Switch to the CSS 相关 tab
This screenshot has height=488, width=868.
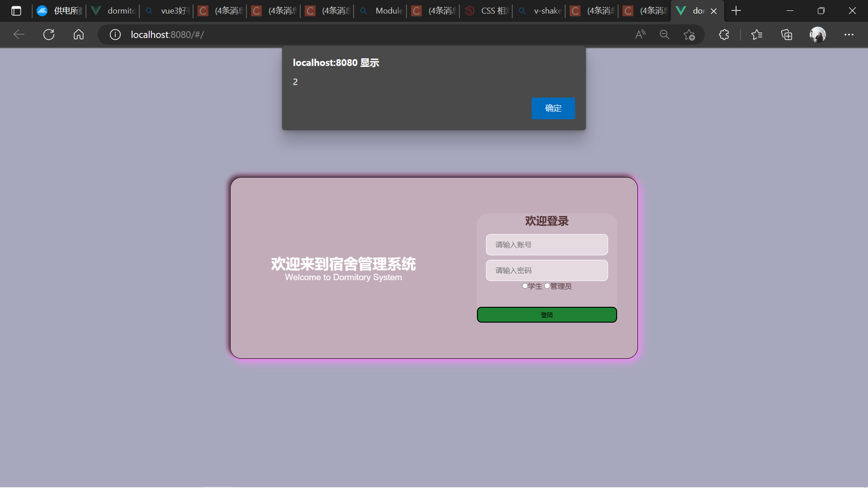pyautogui.click(x=487, y=10)
